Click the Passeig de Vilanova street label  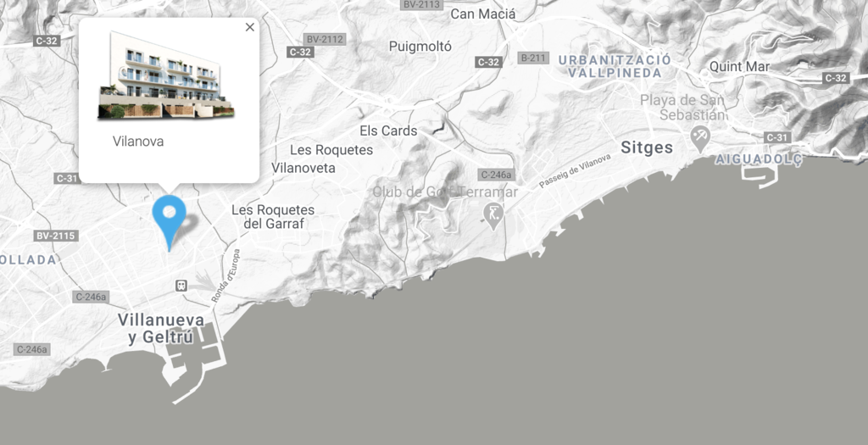[576, 171]
